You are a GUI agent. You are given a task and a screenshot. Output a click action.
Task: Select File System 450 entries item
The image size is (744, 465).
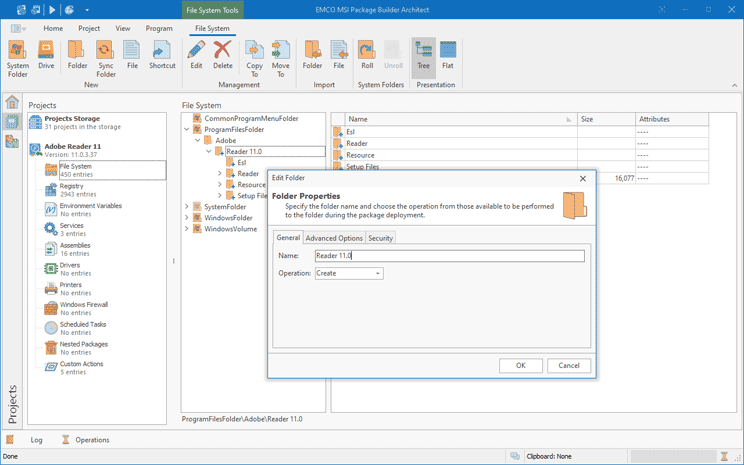pyautogui.click(x=104, y=170)
